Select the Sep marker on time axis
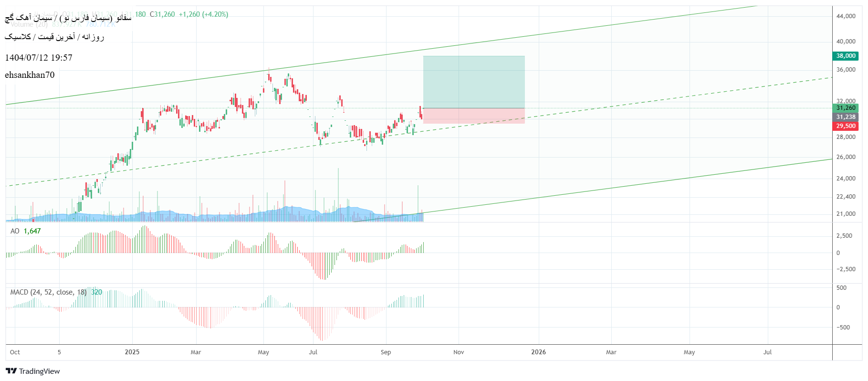 pos(386,352)
